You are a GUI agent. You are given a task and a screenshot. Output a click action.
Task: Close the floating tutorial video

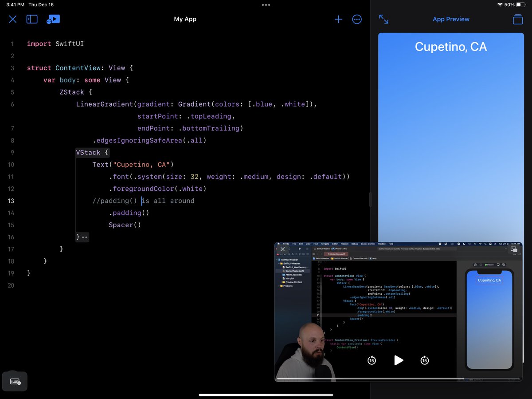click(282, 249)
